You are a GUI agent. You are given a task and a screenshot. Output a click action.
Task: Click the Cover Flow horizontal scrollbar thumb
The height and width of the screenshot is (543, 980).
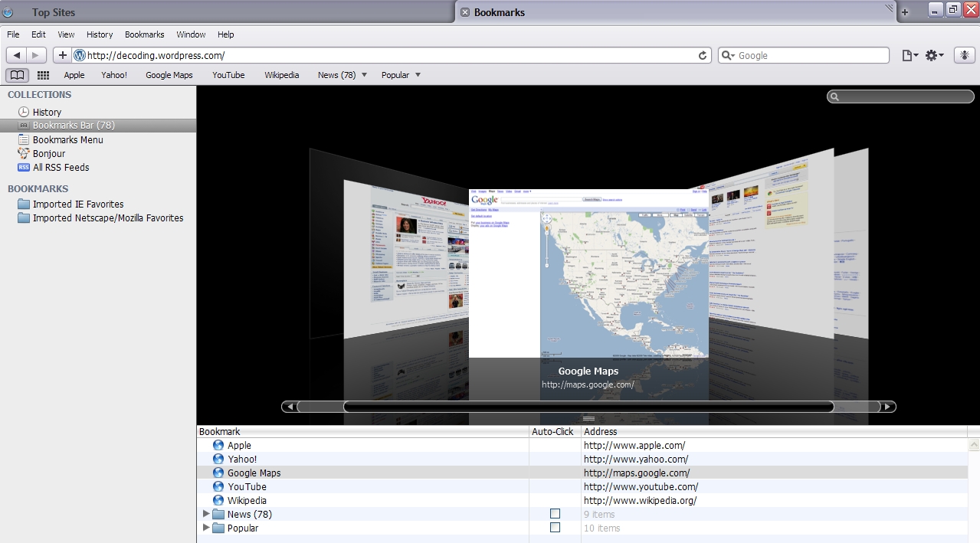tap(588, 407)
